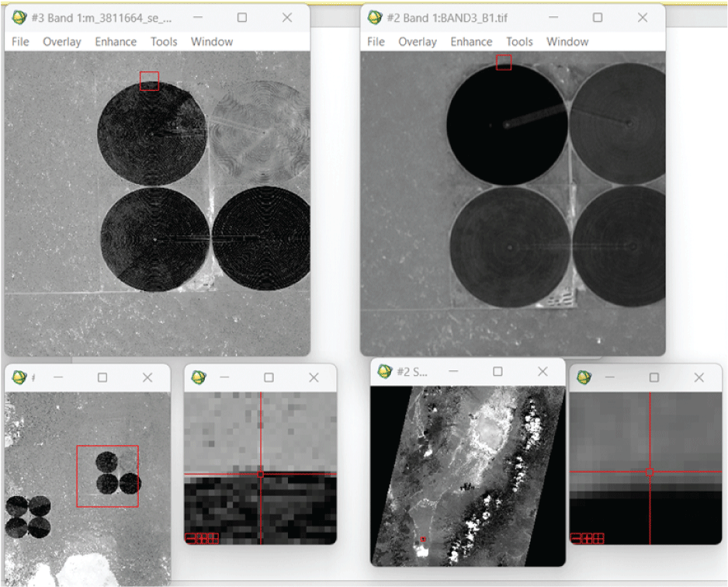The image size is (728, 587).
Task: Open File menu in BAND3_B1.tif window
Action: coord(376,42)
